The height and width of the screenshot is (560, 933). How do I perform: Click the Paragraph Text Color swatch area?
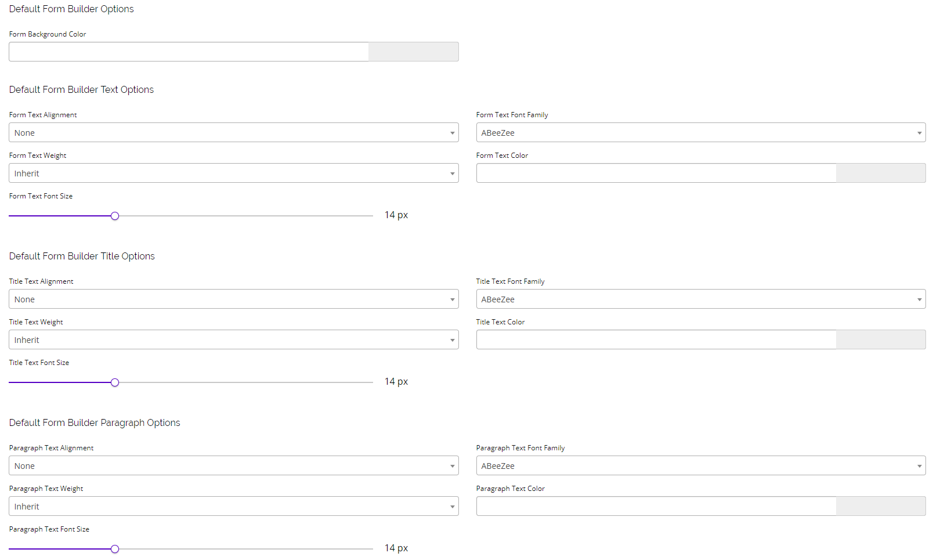click(881, 506)
